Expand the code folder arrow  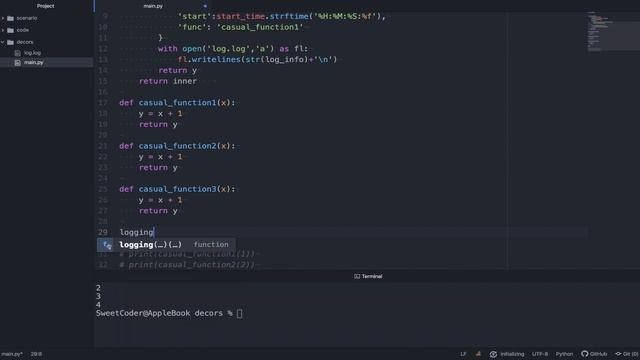coord(3,30)
